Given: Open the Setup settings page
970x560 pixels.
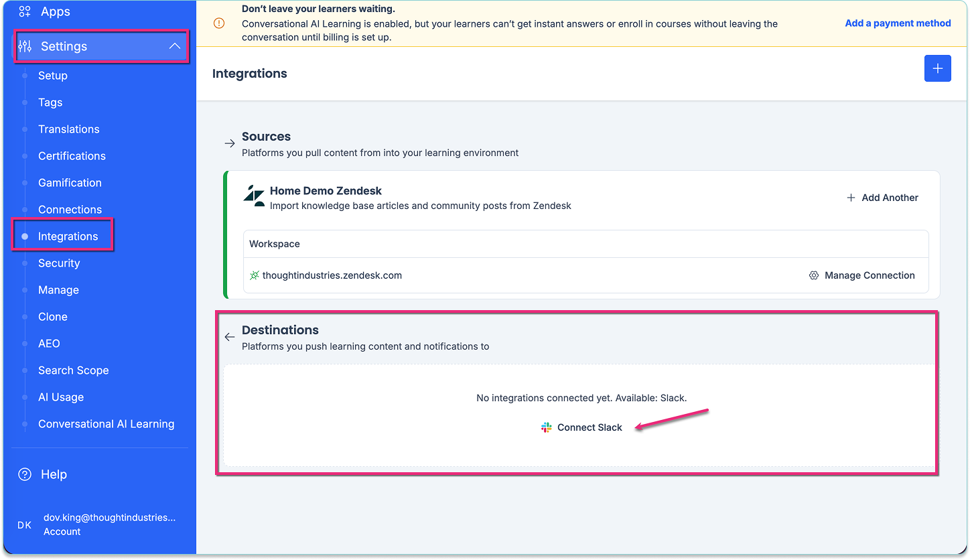Looking at the screenshot, I should [53, 76].
